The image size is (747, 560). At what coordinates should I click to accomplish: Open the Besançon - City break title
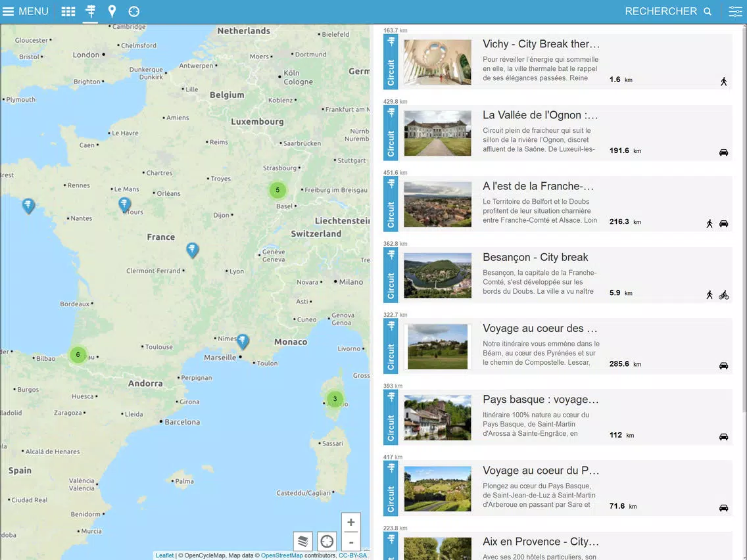535,257
